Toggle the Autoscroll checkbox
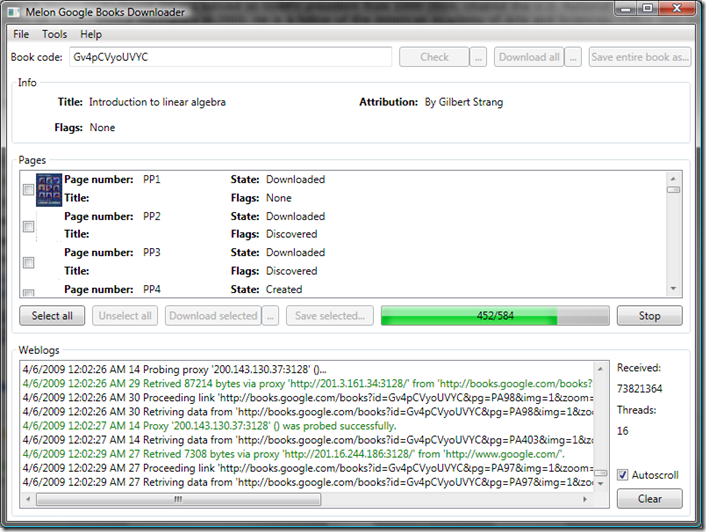Viewport: 706px width, 532px height. pos(623,475)
